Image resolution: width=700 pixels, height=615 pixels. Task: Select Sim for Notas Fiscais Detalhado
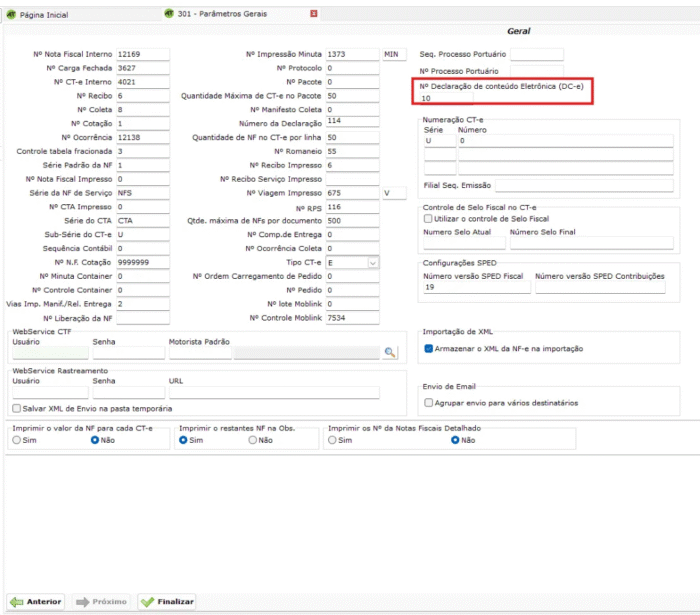[334, 440]
